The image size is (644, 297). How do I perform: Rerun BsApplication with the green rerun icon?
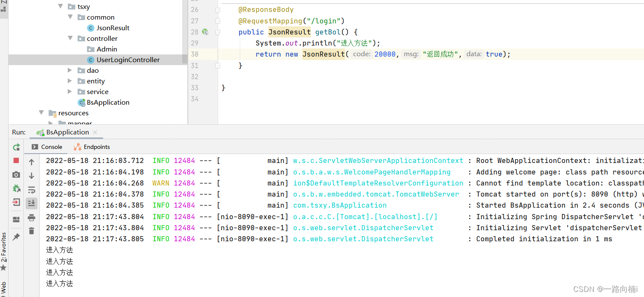pos(16,147)
